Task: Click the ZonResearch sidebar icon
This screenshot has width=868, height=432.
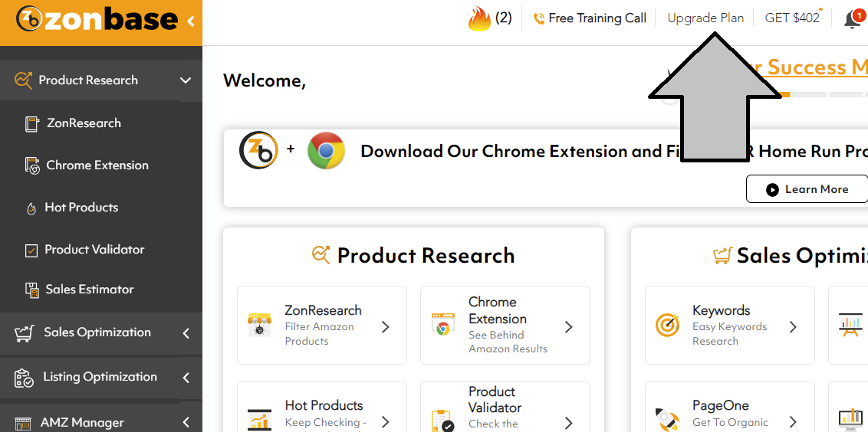Action: tap(31, 123)
